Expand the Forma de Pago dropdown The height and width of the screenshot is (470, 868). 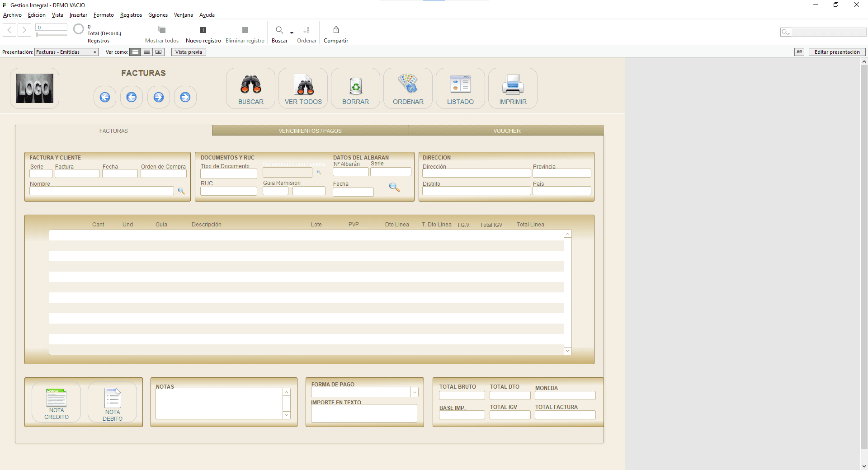click(x=414, y=392)
